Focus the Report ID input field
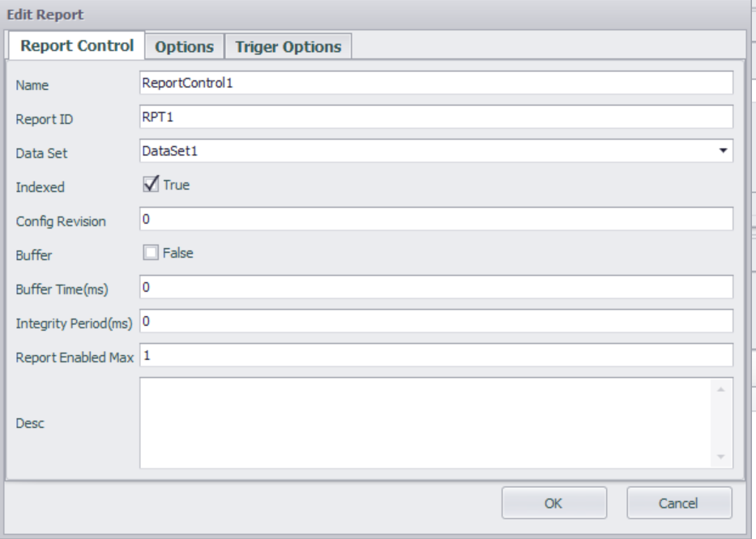 (436, 117)
